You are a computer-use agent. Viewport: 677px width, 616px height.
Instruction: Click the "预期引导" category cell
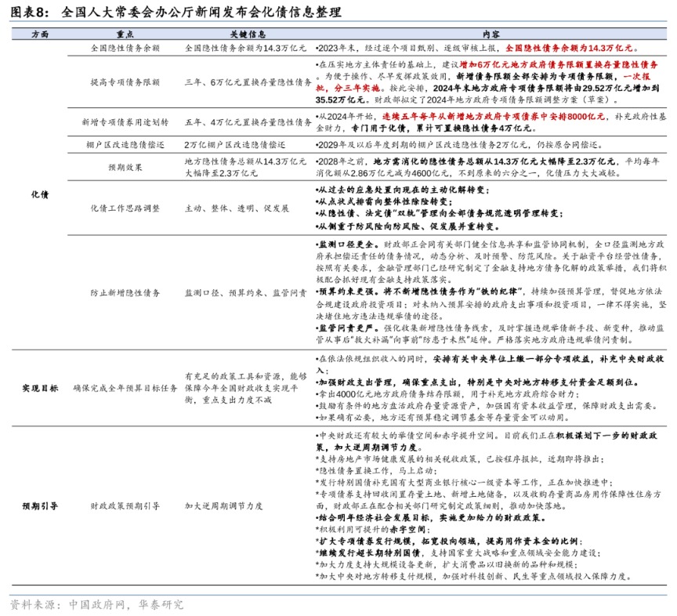tap(39, 506)
